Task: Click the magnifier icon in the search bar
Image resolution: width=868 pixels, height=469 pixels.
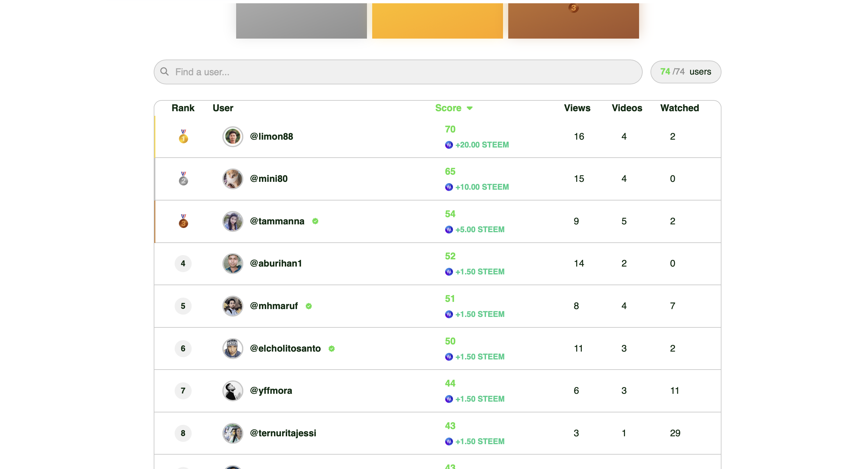Action: point(165,71)
